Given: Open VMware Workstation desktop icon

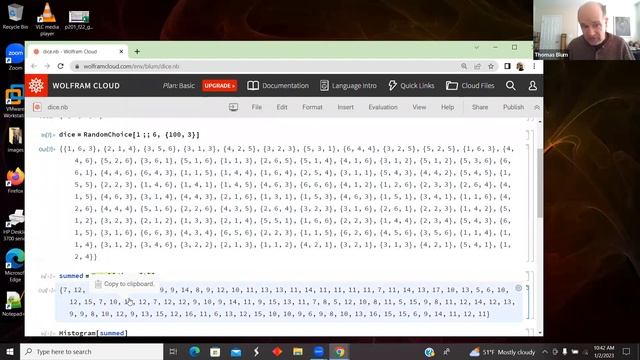Looking at the screenshot, I should pos(15,101).
